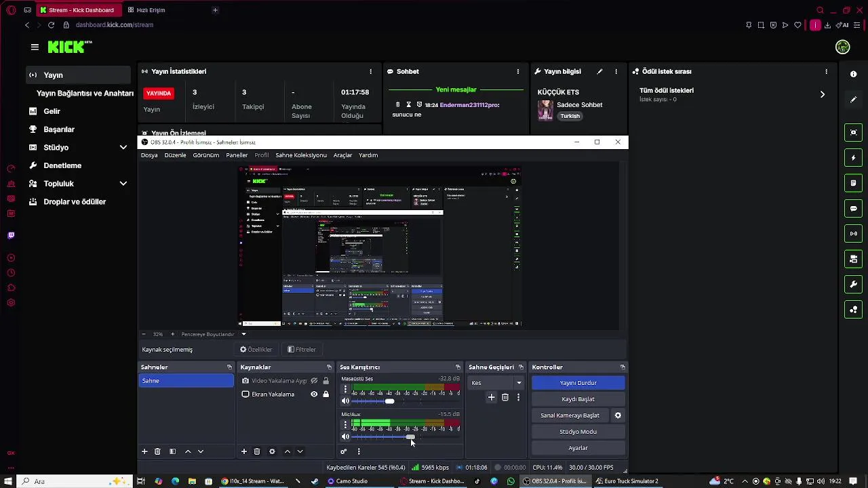868x488 pixels.
Task: Switch to Hızlı Erişim browser tab
Action: (151, 10)
